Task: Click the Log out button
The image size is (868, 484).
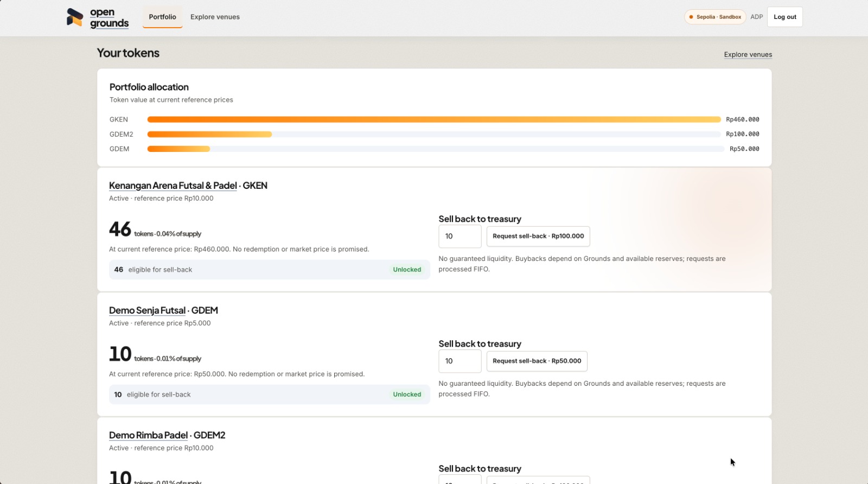Action: coord(784,17)
